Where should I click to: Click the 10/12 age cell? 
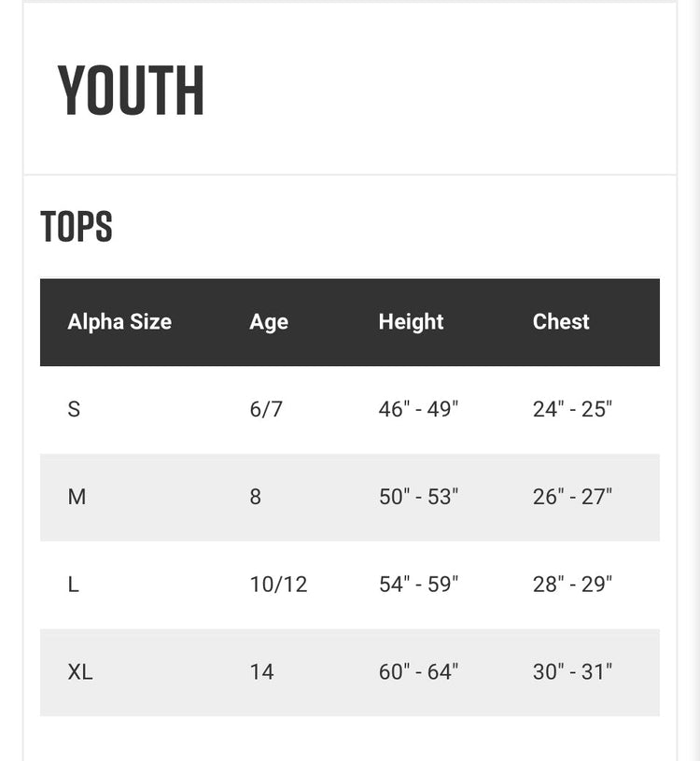278,585
